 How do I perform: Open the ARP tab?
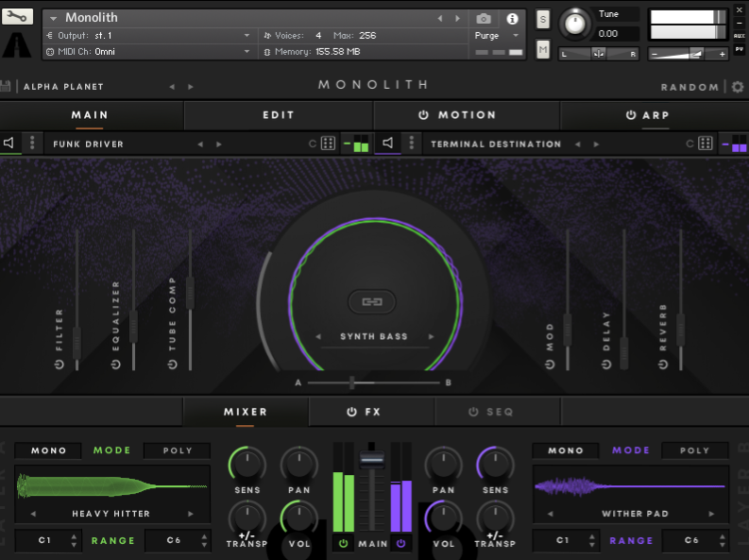655,115
